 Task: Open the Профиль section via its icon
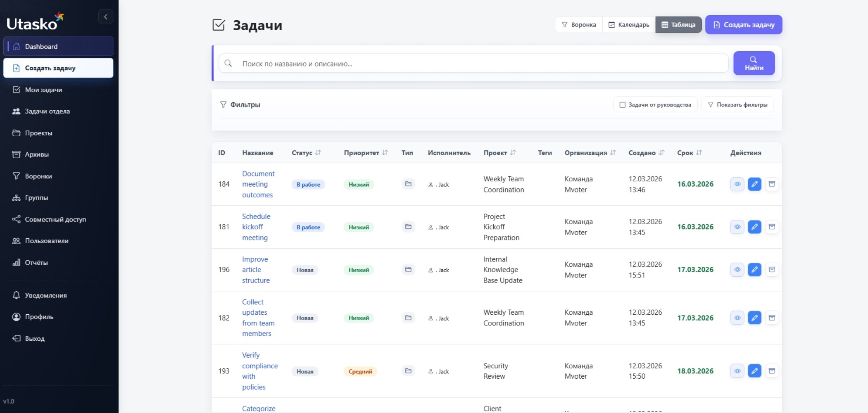tap(17, 317)
